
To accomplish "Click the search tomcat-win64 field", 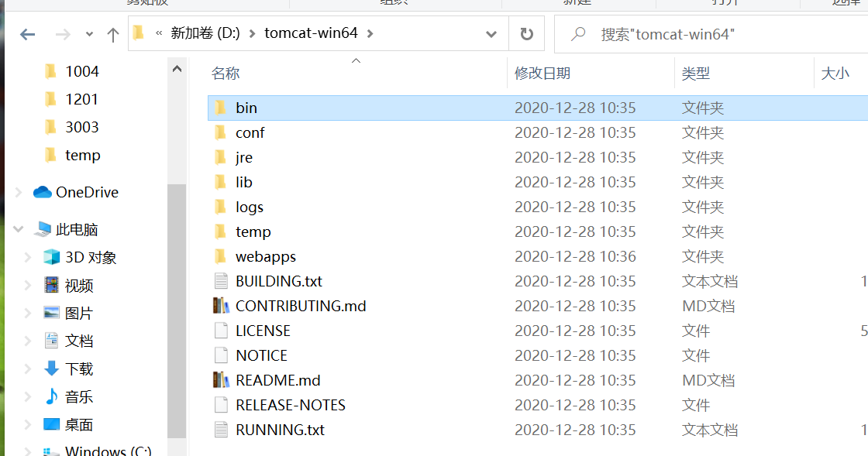I will coord(711,34).
